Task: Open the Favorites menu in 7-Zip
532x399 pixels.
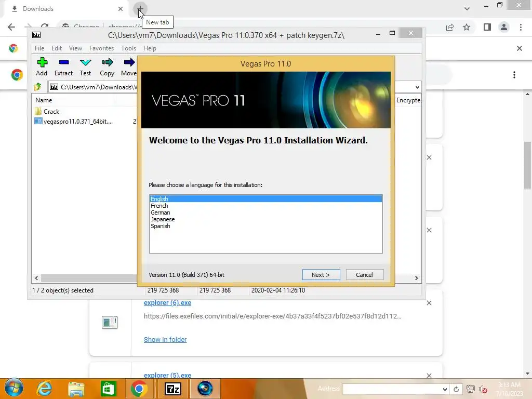Action: (101, 48)
